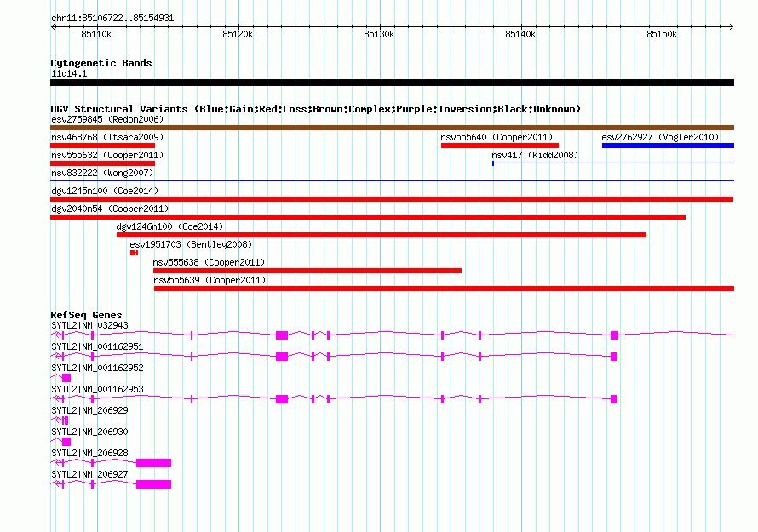This screenshot has height=532, width=758.
Task: Open the esv1951703 (Bentley2008) label
Action: pos(191,244)
